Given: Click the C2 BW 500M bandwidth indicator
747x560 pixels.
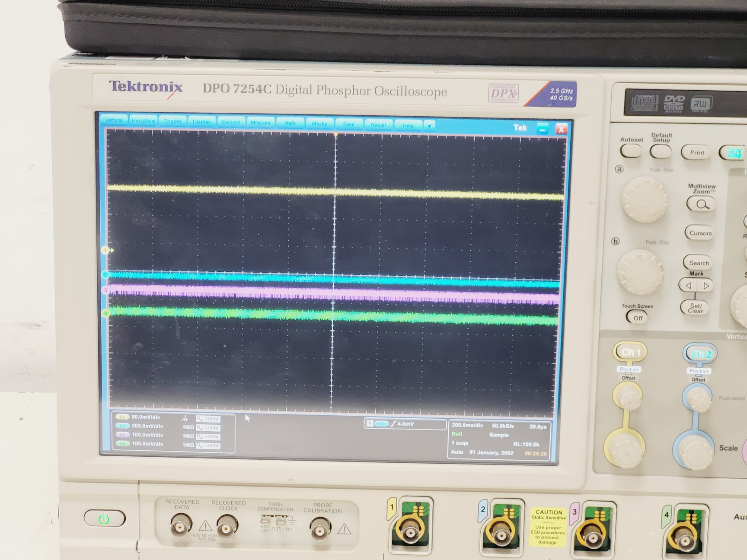Looking at the screenshot, I should [x=208, y=428].
